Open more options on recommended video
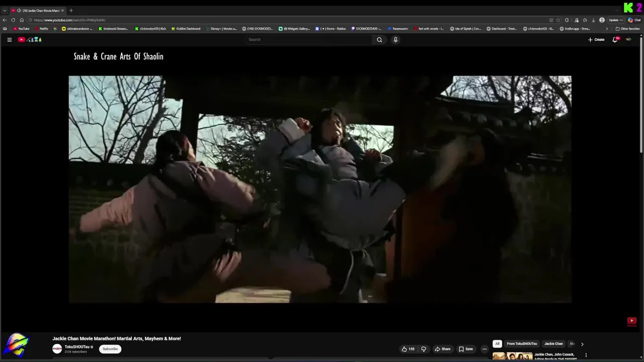 coord(586,355)
